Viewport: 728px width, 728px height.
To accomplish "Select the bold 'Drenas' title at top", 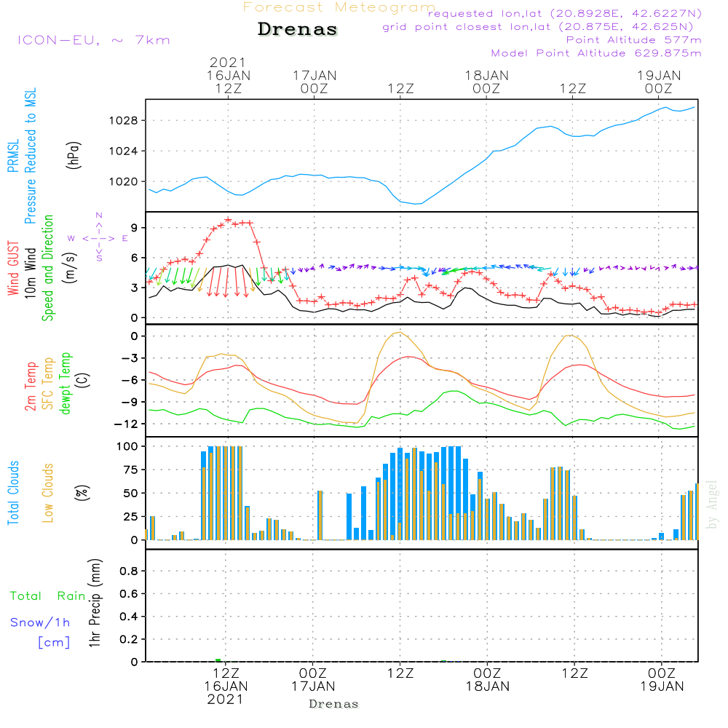I will point(298,29).
